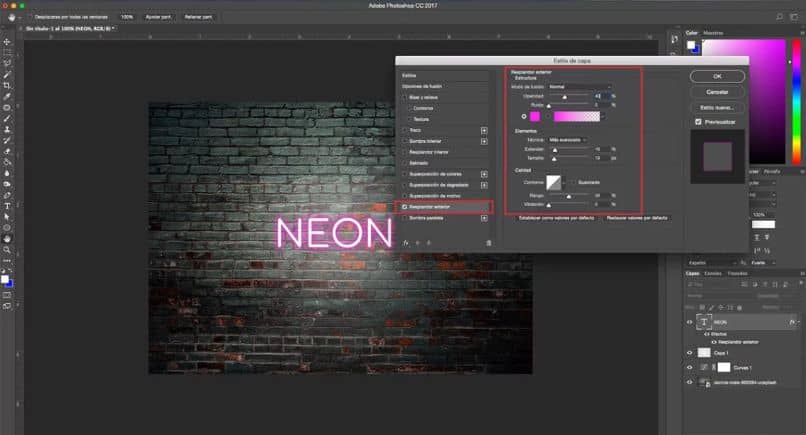Switch to the Muestras tab

(x=713, y=33)
